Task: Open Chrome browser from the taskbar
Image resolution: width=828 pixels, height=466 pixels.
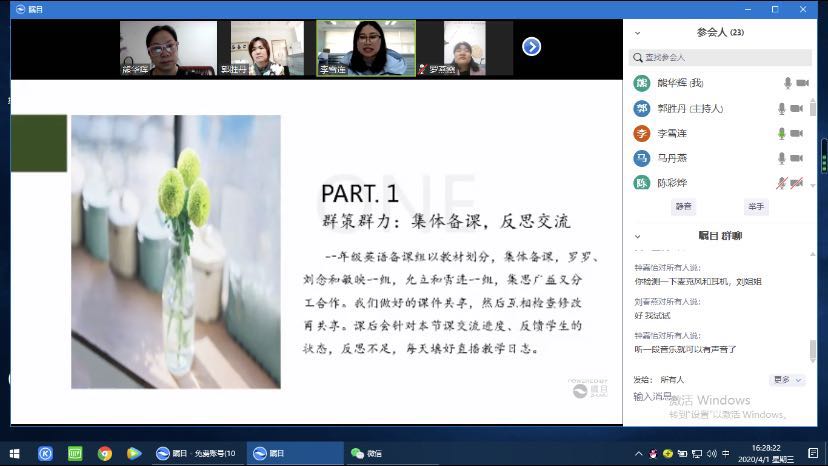Action: coord(104,453)
